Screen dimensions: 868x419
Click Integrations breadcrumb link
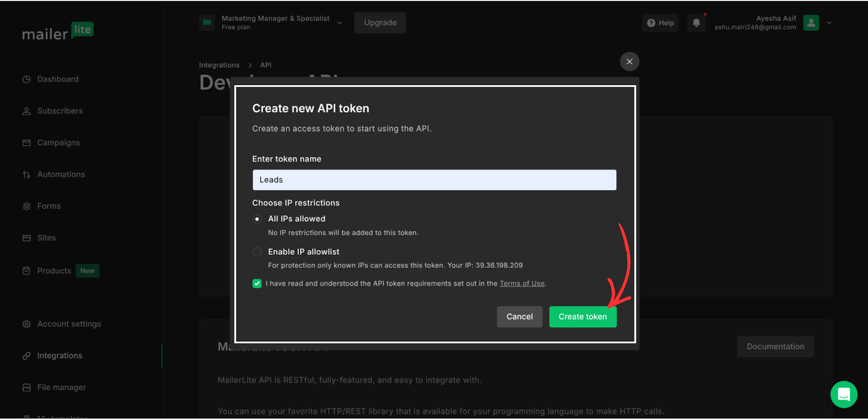click(219, 65)
